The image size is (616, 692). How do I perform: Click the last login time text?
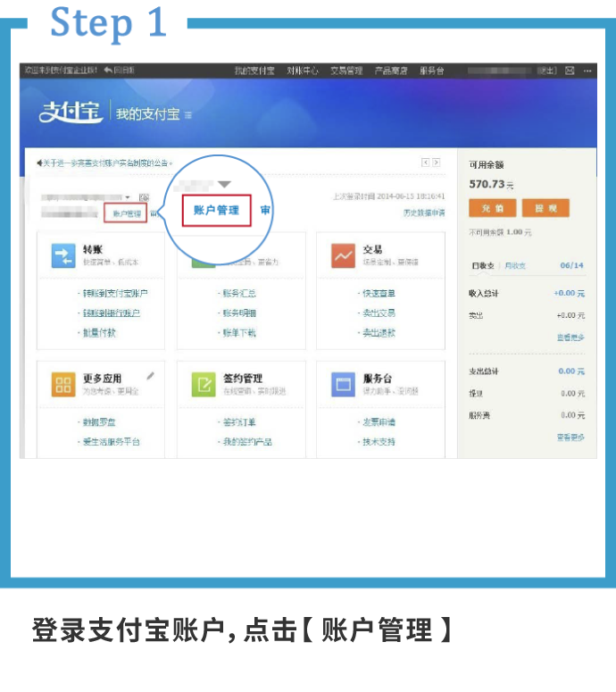pos(388,196)
